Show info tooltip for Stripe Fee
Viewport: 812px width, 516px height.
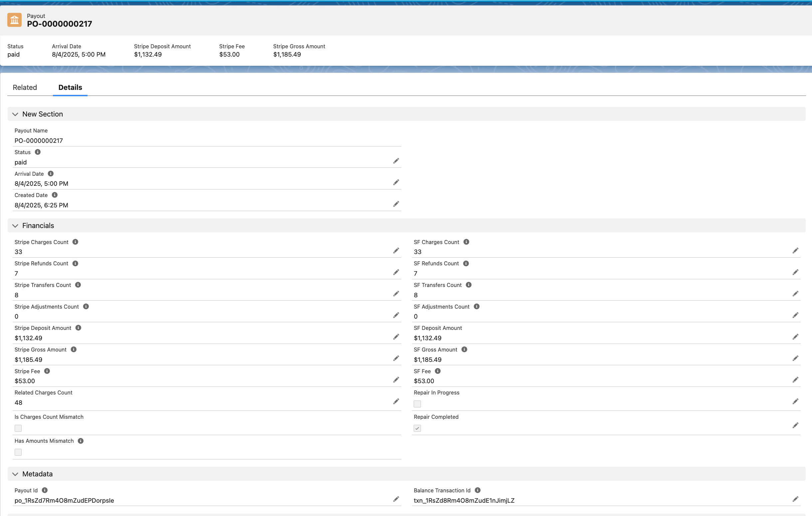coord(47,371)
